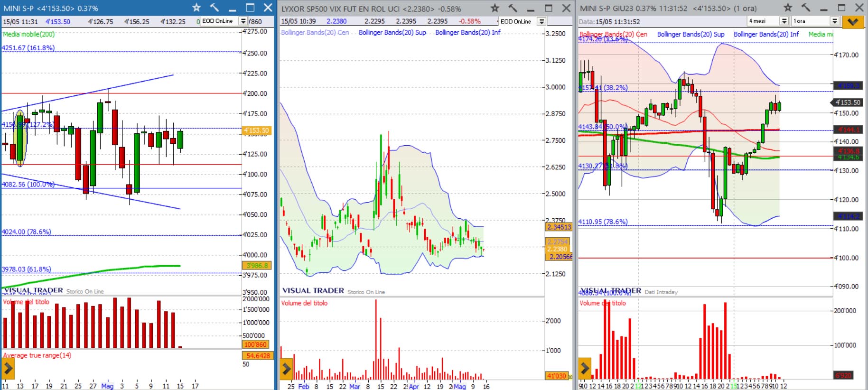The image size is (868, 390).
Task: Close the LYXOR SP500 VIX window
Action: [x=566, y=8]
